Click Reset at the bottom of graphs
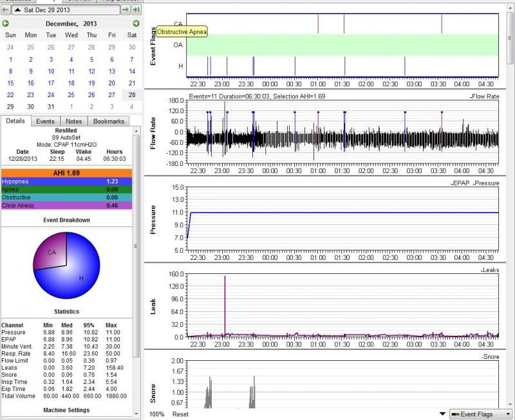Screen dimensions: 515x420 180,414
